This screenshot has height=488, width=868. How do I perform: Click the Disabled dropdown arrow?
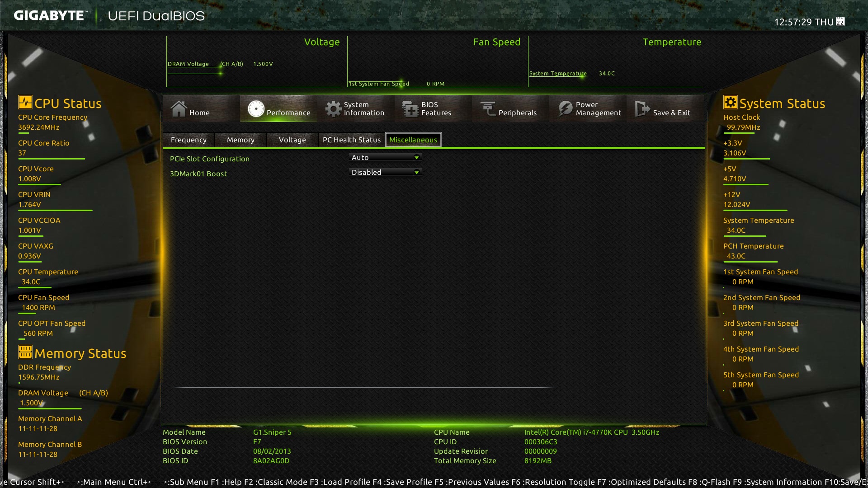[x=416, y=173]
